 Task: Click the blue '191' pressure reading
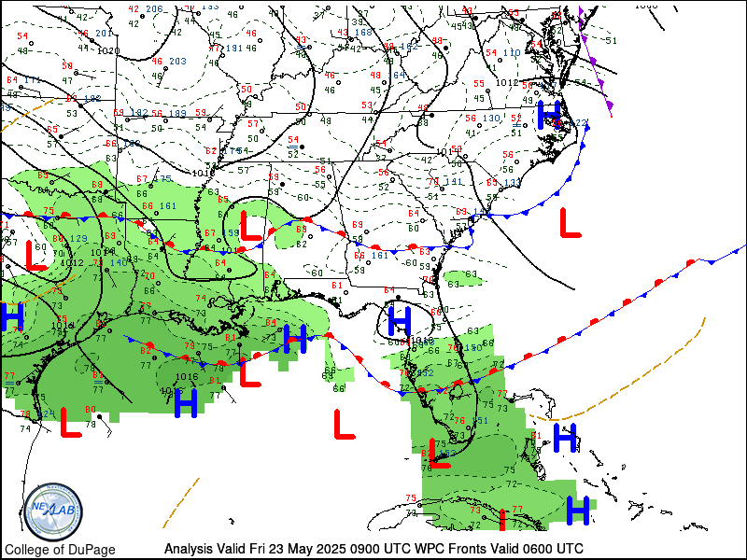click(x=234, y=49)
